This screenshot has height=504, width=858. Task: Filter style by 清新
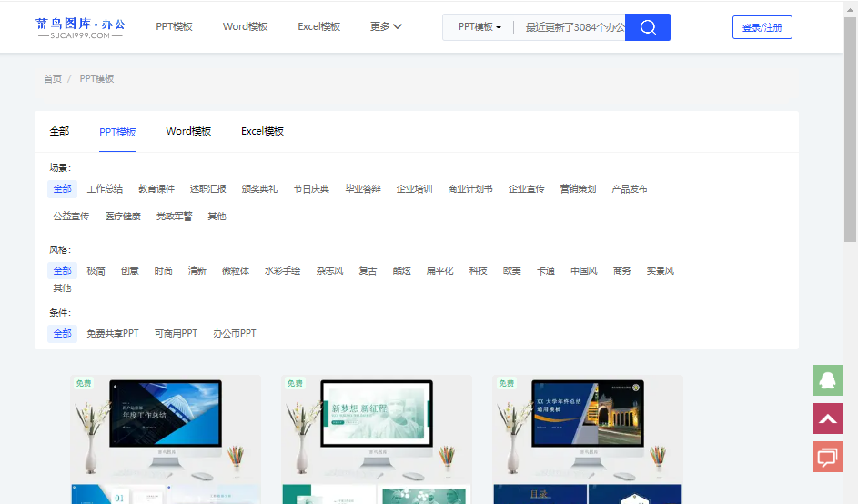(x=197, y=271)
